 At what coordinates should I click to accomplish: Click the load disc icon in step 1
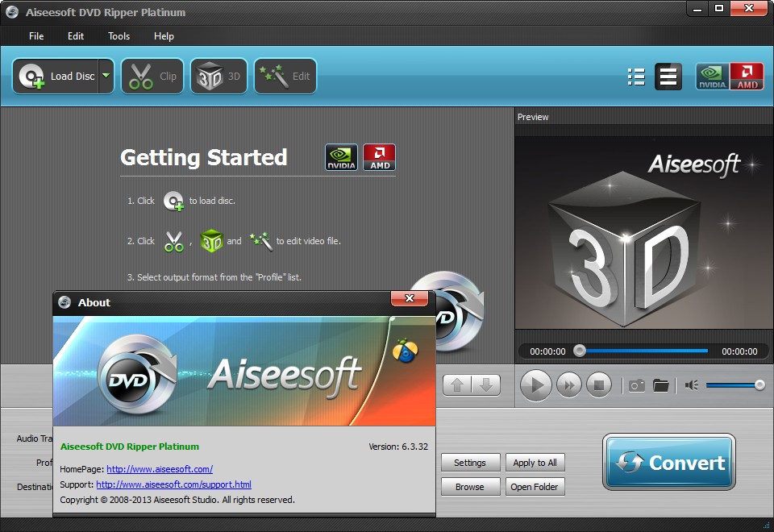[174, 202]
